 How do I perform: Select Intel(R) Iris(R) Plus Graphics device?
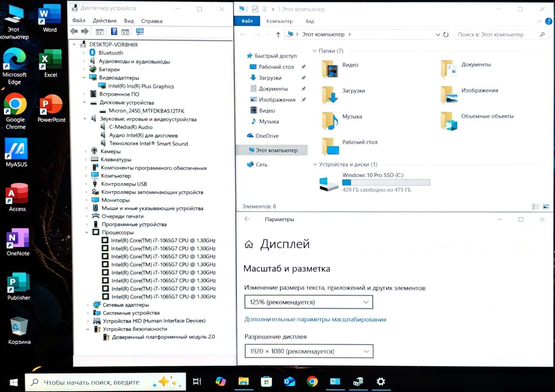coord(137,86)
